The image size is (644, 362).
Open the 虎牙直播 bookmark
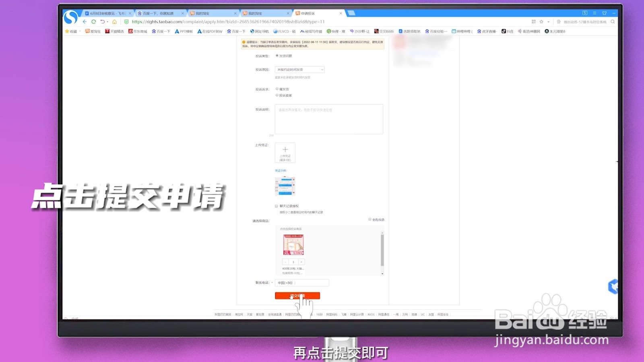[x=487, y=31]
